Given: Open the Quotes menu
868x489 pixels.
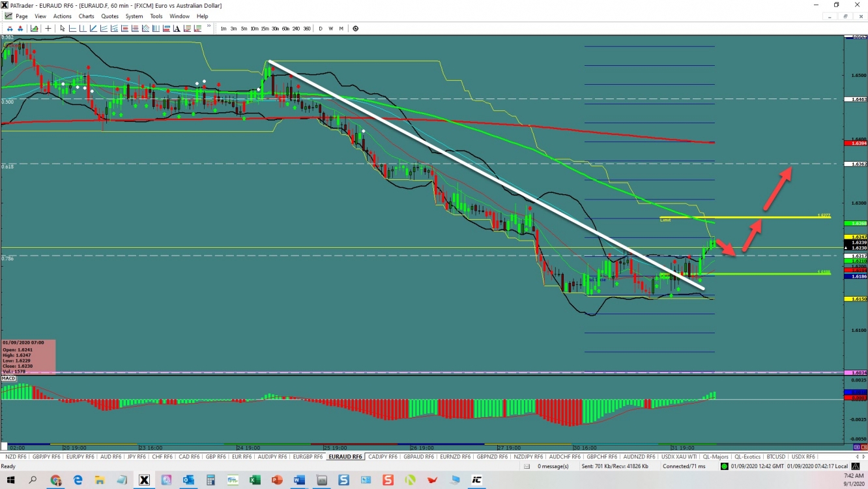Looking at the screenshot, I should pyautogui.click(x=110, y=16).
